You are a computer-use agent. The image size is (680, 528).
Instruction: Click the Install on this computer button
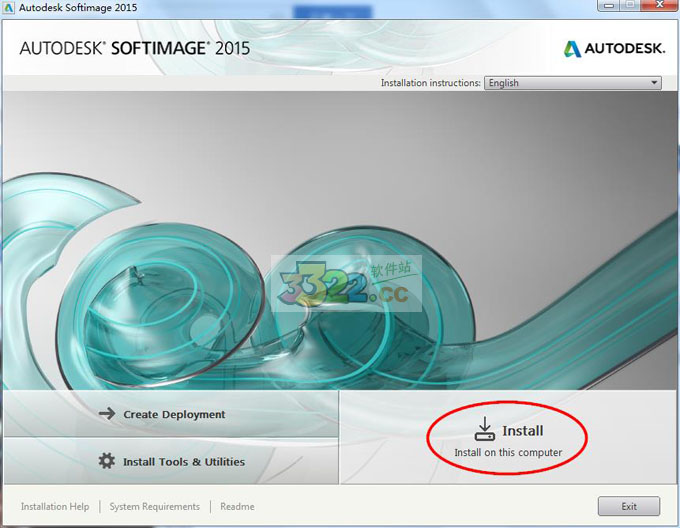click(508, 438)
